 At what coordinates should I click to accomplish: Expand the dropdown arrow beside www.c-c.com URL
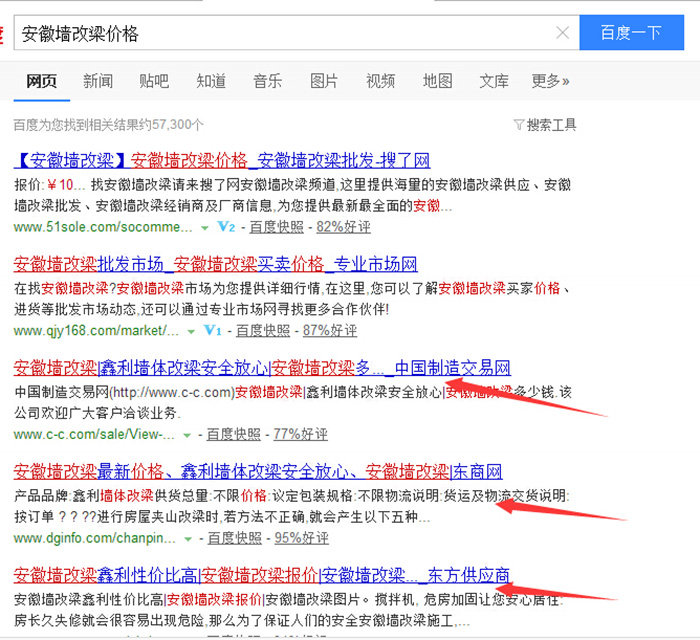click(187, 435)
